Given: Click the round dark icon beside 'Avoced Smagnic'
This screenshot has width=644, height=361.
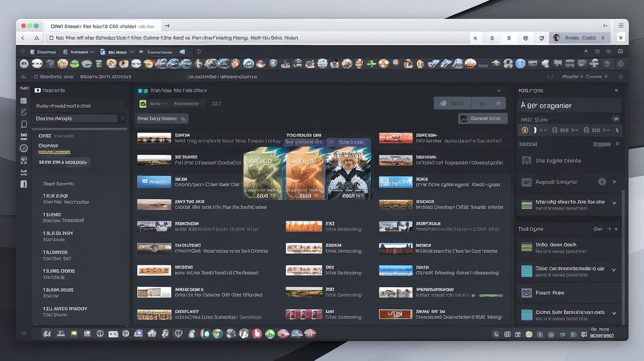Looking at the screenshot, I should click(602, 182).
